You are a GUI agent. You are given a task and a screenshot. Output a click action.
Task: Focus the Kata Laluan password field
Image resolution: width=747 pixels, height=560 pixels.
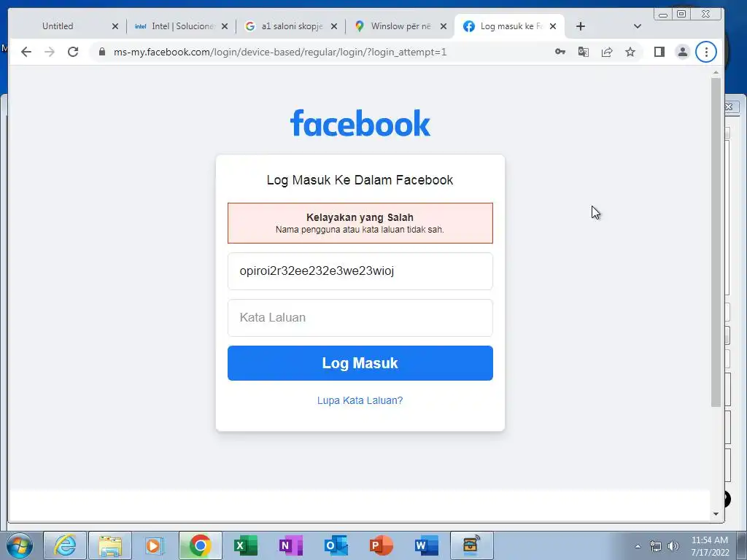360,318
